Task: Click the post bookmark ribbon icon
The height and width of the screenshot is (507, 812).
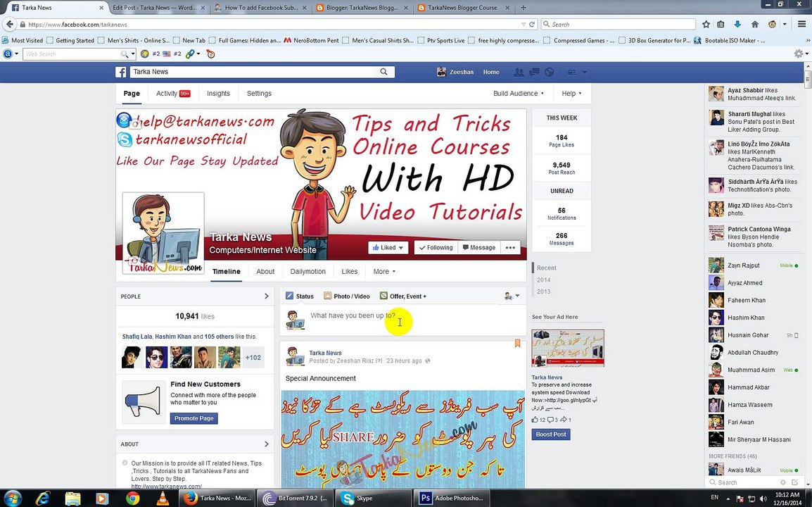Action: click(517, 343)
